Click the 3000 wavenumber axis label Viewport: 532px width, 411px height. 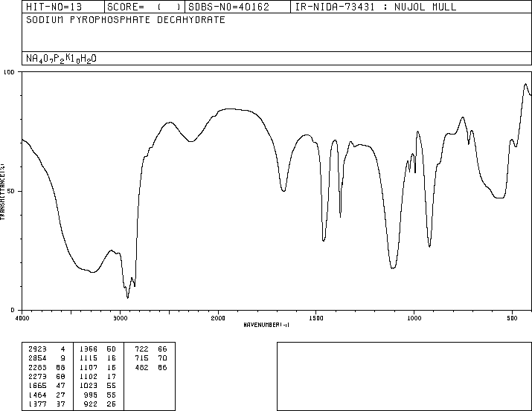(120, 318)
